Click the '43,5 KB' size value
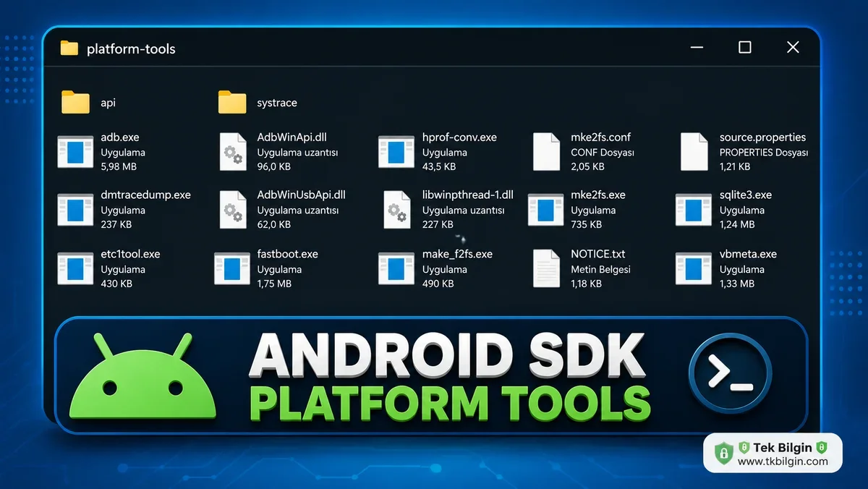This screenshot has width=868, height=489. click(x=439, y=166)
